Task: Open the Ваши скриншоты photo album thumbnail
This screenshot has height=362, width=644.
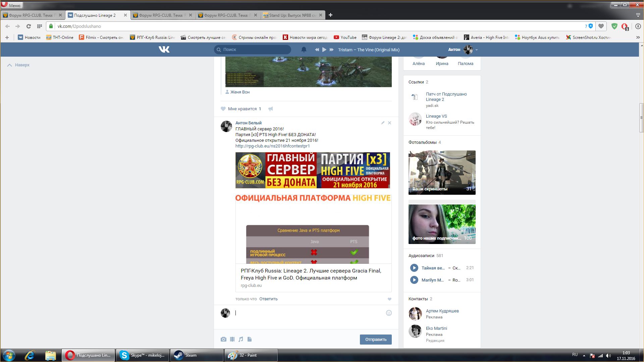Action: click(x=442, y=172)
